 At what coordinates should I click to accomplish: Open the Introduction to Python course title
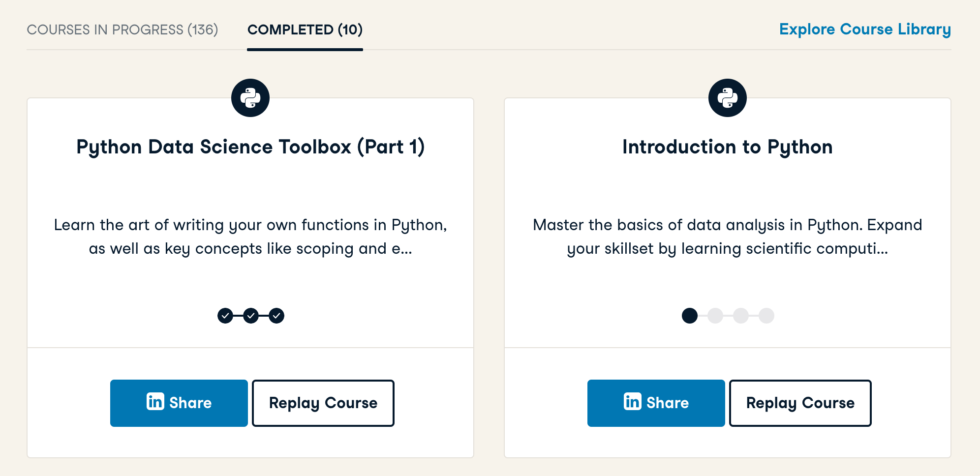727,147
